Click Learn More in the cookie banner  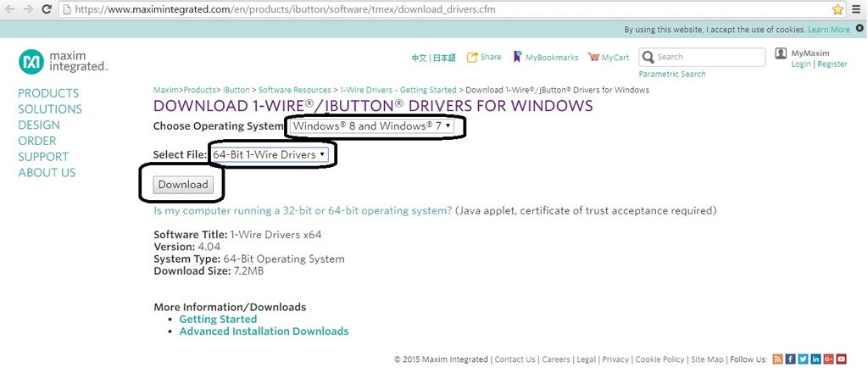[829, 30]
